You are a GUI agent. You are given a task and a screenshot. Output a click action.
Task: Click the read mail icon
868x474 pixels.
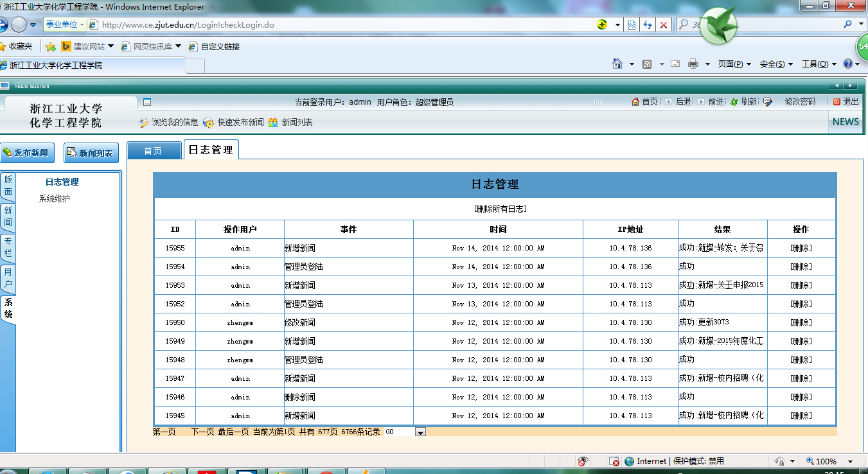pyautogui.click(x=675, y=64)
